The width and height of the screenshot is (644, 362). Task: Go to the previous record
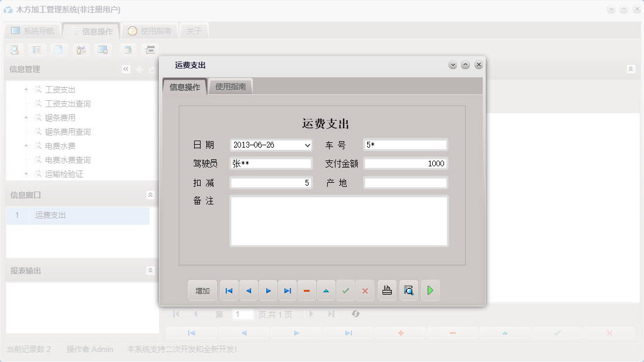(x=248, y=290)
